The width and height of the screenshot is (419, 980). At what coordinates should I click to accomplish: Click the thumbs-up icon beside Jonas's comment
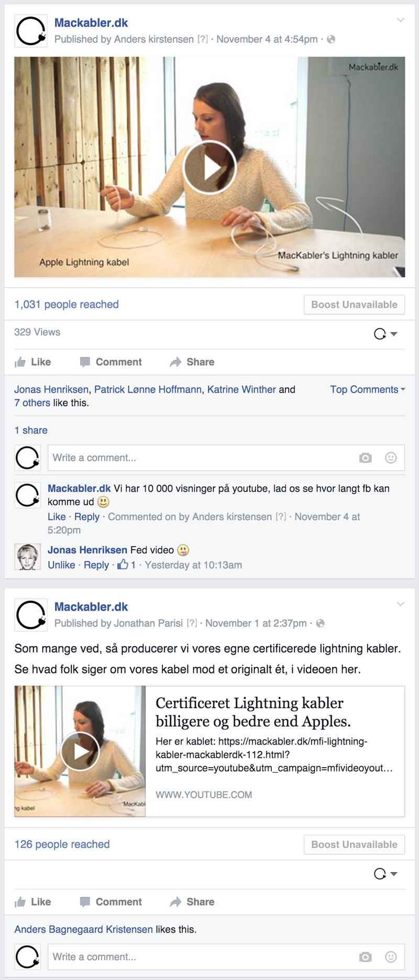[x=123, y=565]
